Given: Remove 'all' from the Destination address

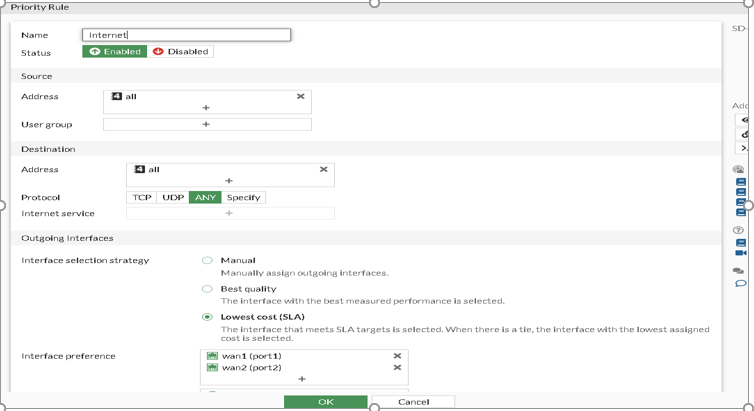Looking at the screenshot, I should click(x=323, y=169).
